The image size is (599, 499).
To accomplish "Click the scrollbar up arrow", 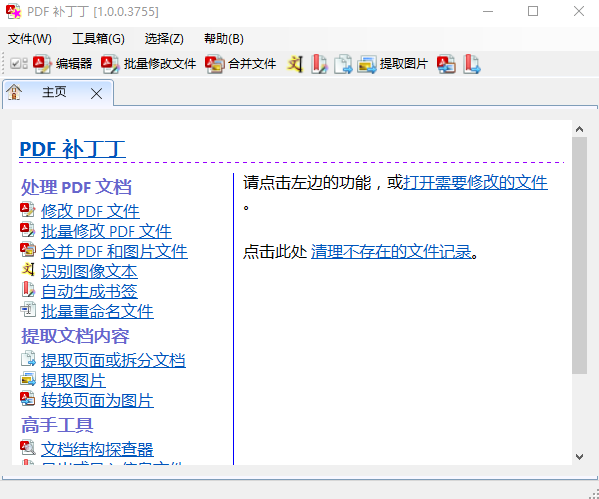I will (x=579, y=129).
